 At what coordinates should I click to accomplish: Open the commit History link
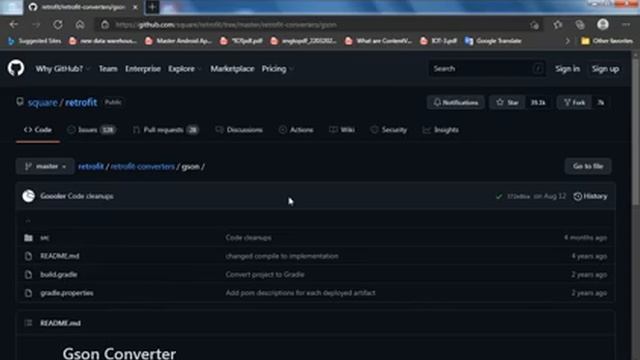(x=590, y=196)
